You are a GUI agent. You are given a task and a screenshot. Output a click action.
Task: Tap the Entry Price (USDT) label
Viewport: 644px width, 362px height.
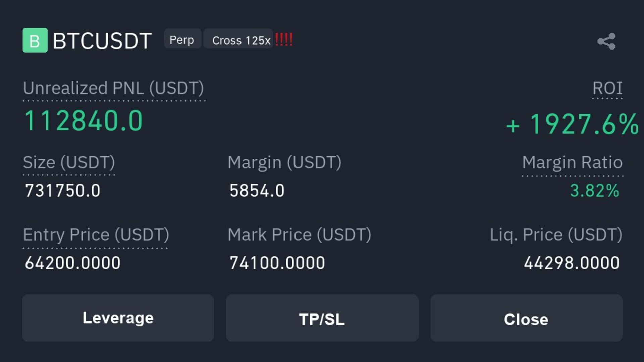point(96,235)
